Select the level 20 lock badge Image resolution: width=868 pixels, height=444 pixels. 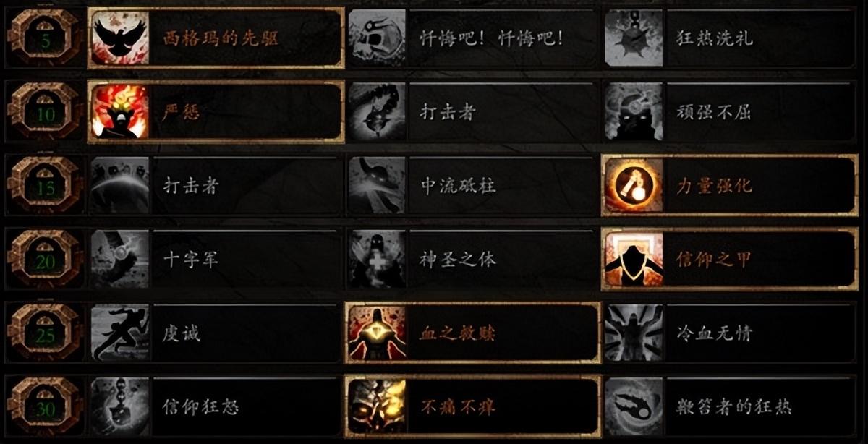pyautogui.click(x=45, y=260)
